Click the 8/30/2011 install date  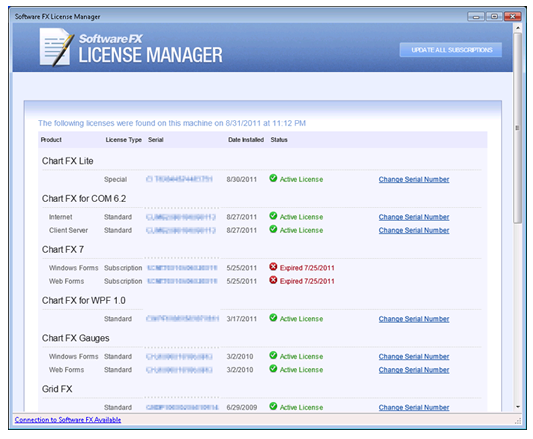[x=242, y=180]
